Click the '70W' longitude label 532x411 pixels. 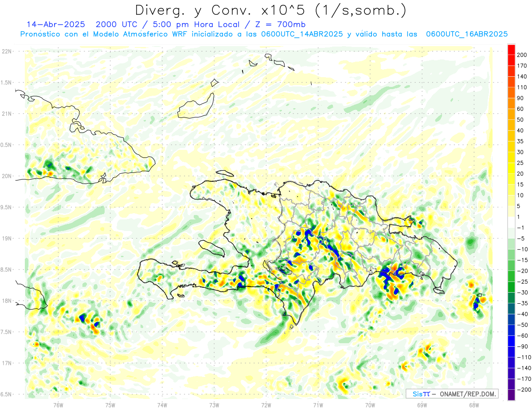point(370,405)
